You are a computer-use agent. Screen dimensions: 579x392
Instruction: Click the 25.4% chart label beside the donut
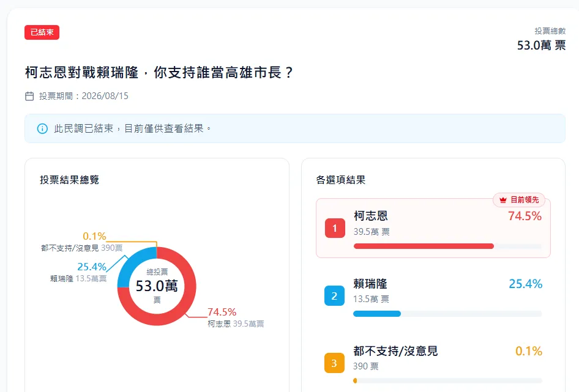tap(92, 267)
